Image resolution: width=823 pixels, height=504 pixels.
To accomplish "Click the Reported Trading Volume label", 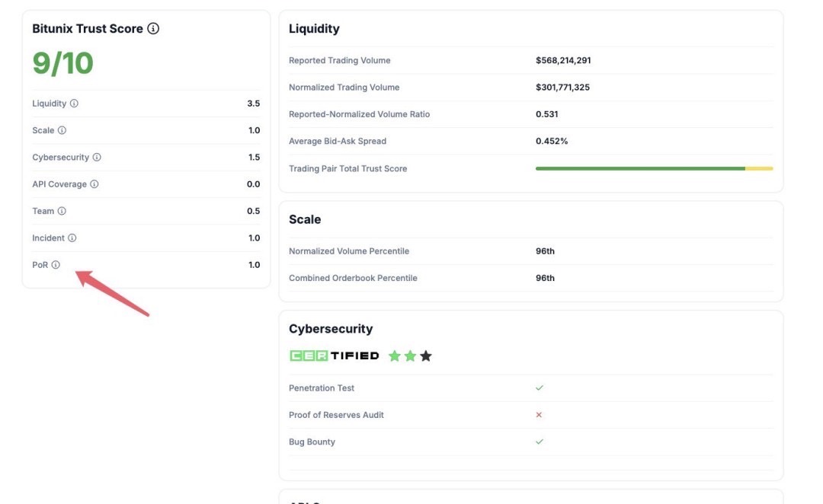I will coord(340,60).
